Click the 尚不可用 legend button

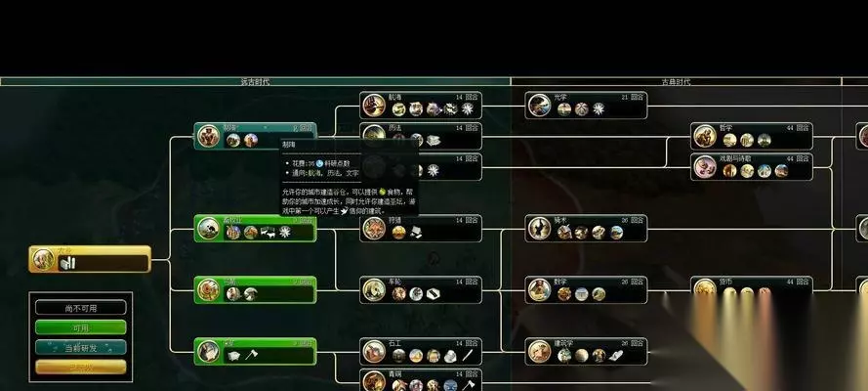click(81, 308)
